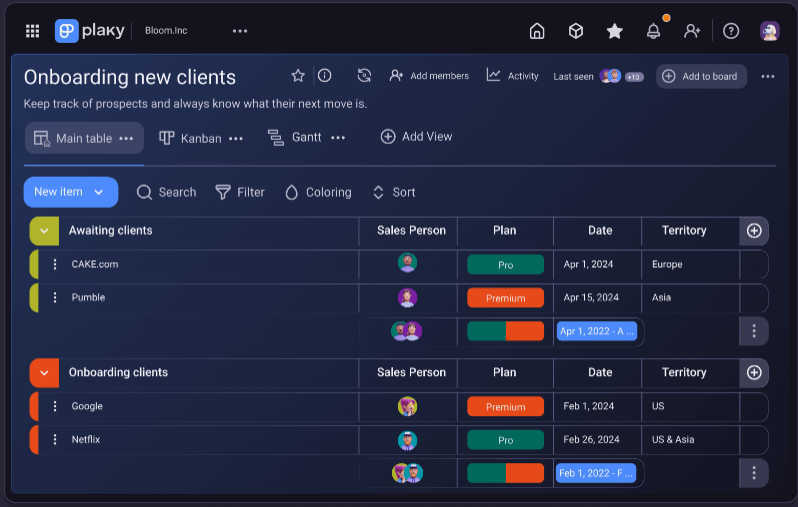Collapse the Awaiting clients group
Viewport: 798px width, 507px height.
coord(44,231)
